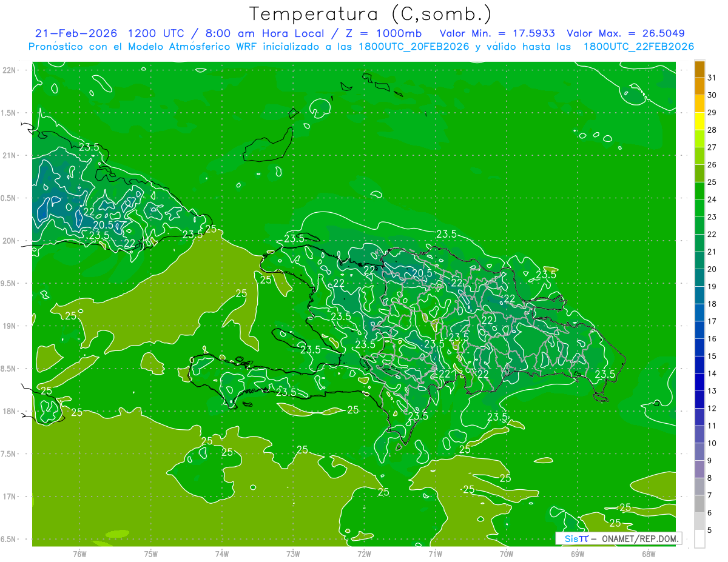Click the '69W' longitude axis label
This screenshot has height=562, width=728.
(578, 554)
